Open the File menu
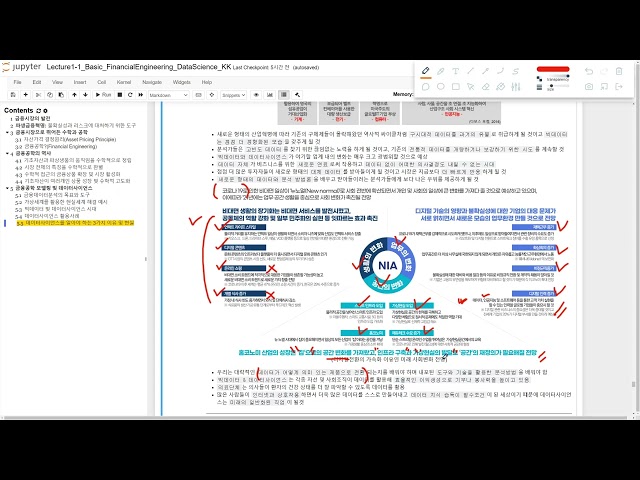The width and height of the screenshot is (640, 480). point(17,82)
